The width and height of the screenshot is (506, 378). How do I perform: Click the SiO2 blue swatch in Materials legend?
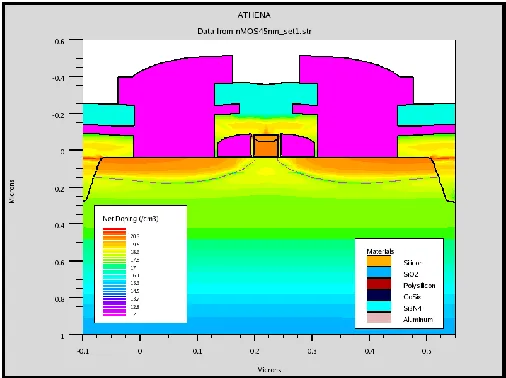tap(379, 272)
